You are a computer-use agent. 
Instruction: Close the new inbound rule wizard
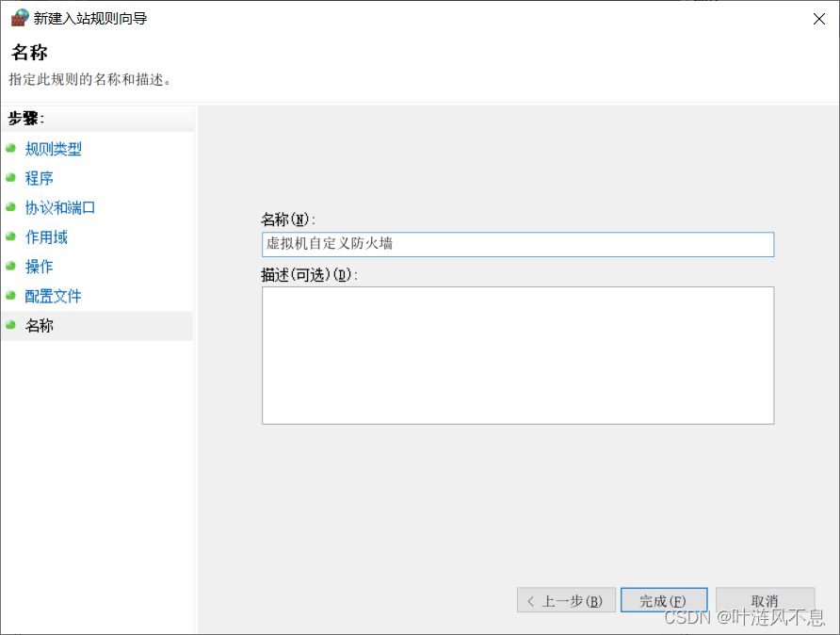click(818, 19)
